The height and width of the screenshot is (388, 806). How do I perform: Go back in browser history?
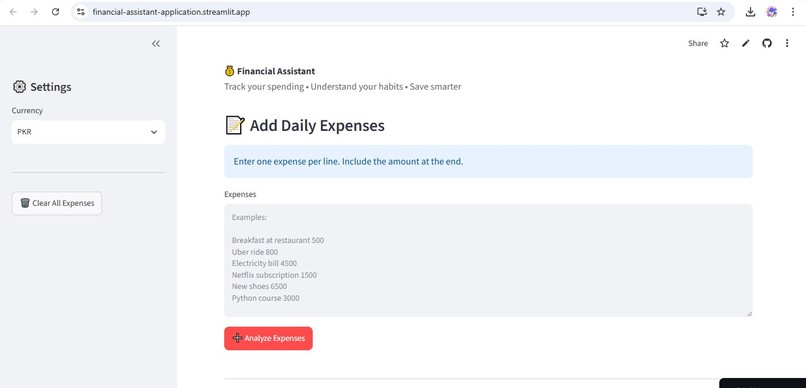13,12
